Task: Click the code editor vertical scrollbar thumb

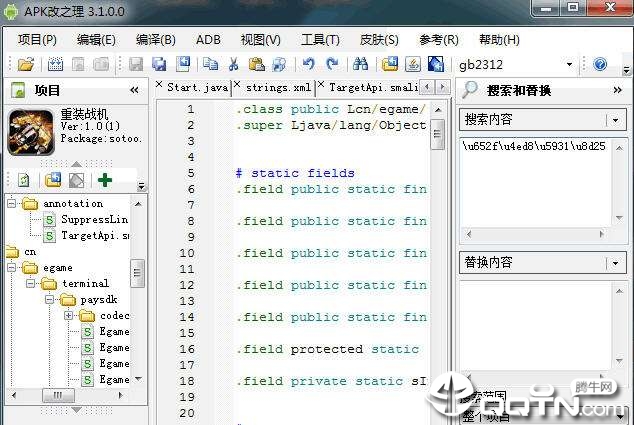Action: (x=437, y=135)
